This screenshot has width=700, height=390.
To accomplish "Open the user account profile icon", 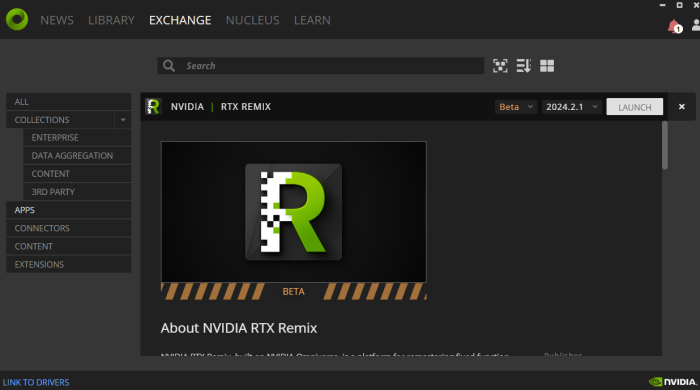I will coord(696,25).
